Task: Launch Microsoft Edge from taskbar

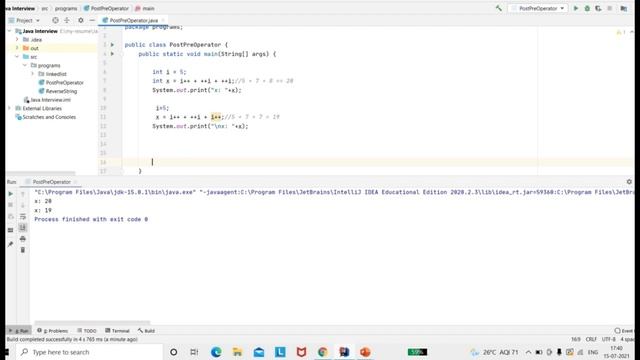Action: [x=216, y=352]
